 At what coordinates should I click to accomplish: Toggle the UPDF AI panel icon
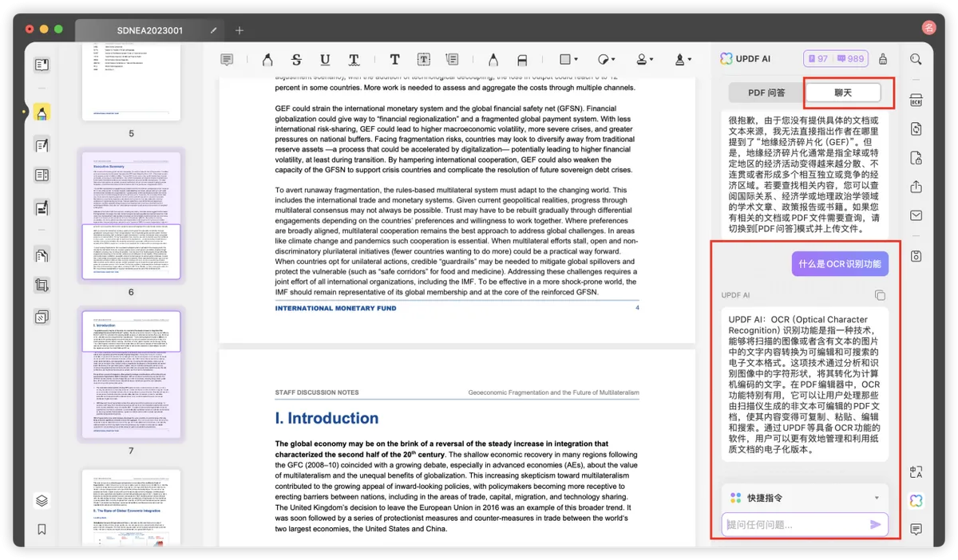(916, 500)
